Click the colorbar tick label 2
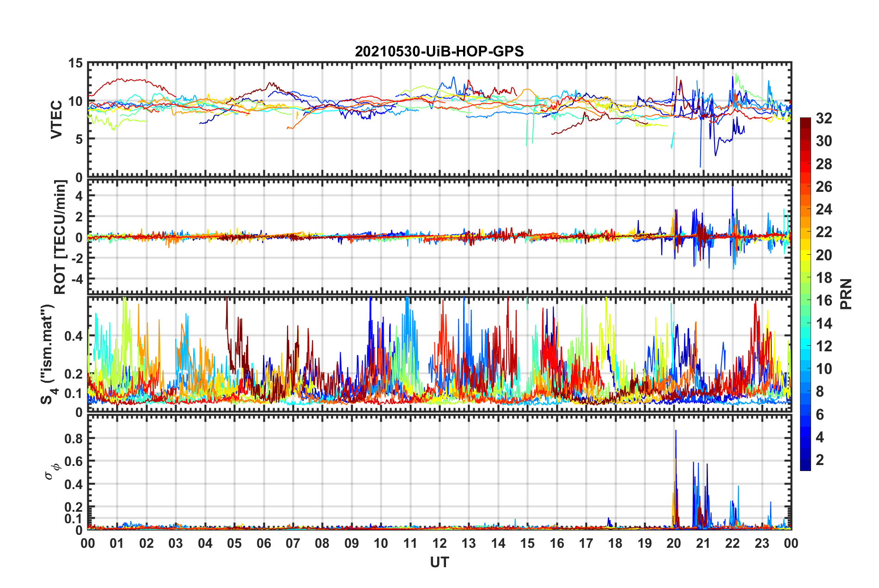The image size is (879, 588). pyautogui.click(x=820, y=459)
